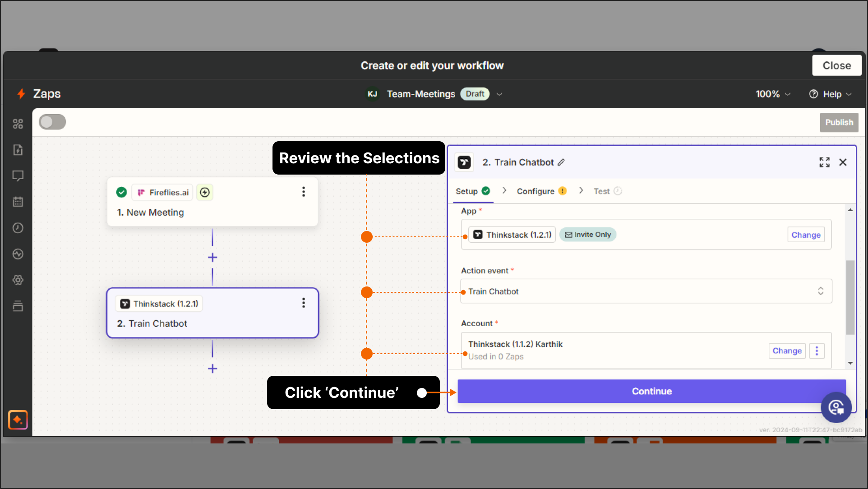Open the Action event Train Chatbot dropdown
The height and width of the screenshot is (489, 868).
click(646, 291)
